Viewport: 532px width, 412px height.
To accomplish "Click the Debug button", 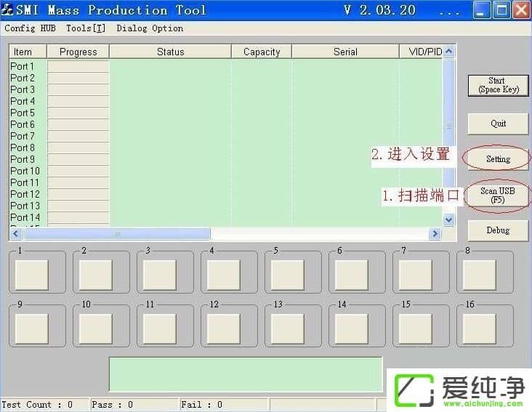I will 498,230.
